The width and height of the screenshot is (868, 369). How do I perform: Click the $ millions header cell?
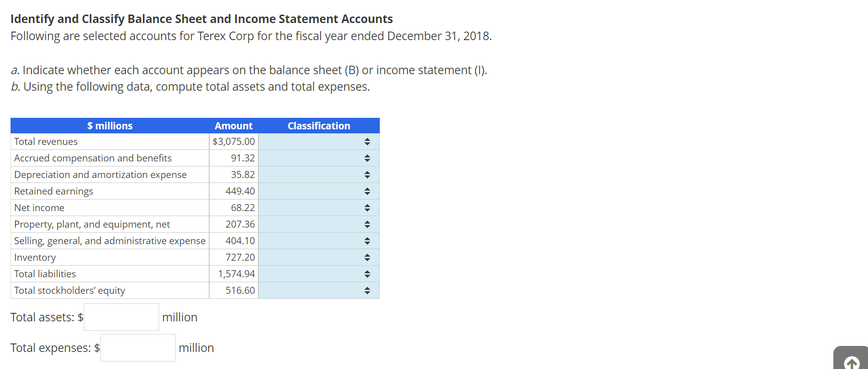[110, 125]
